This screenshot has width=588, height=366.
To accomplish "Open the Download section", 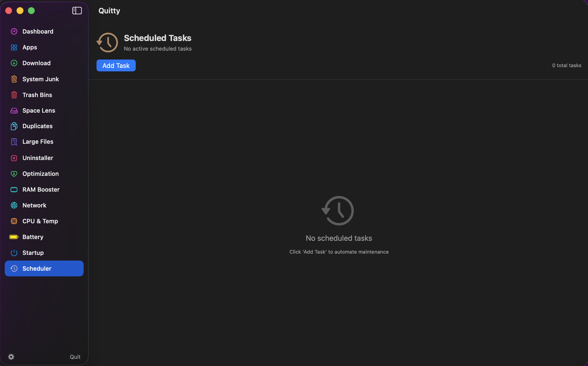I will click(36, 63).
